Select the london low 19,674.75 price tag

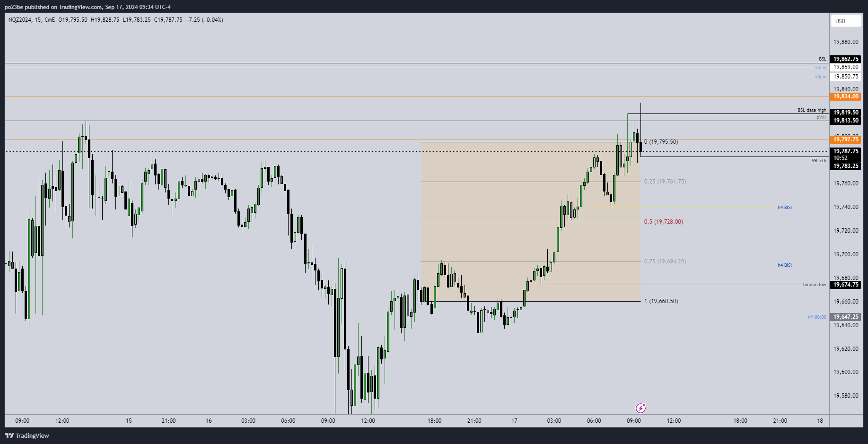[x=845, y=285]
